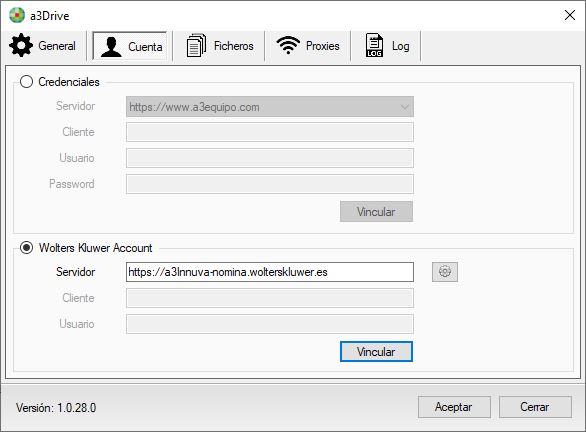Viewport: 586px width, 432px height.
Task: Show the Log tab
Action: pyautogui.click(x=387, y=46)
